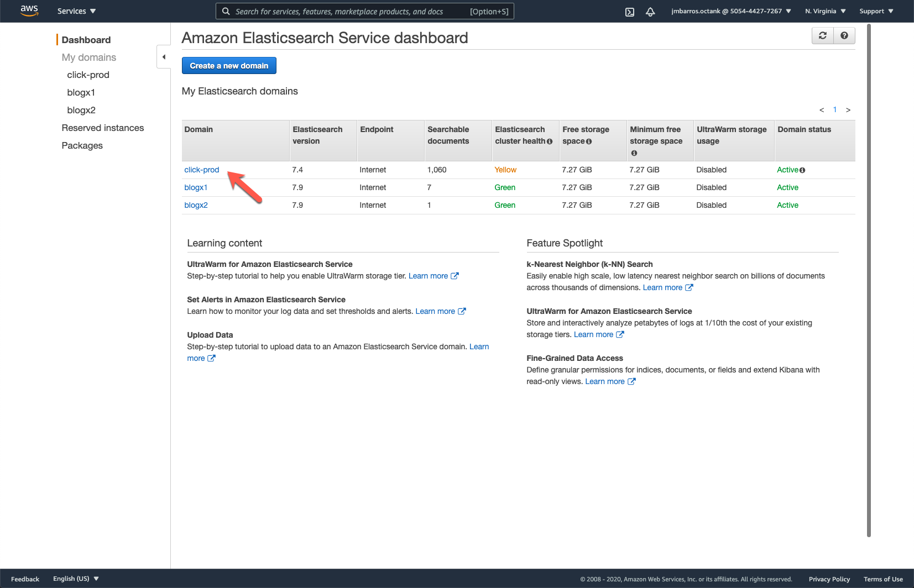This screenshot has width=914, height=588.
Task: Open click-prod domain link in table
Action: 202,170
